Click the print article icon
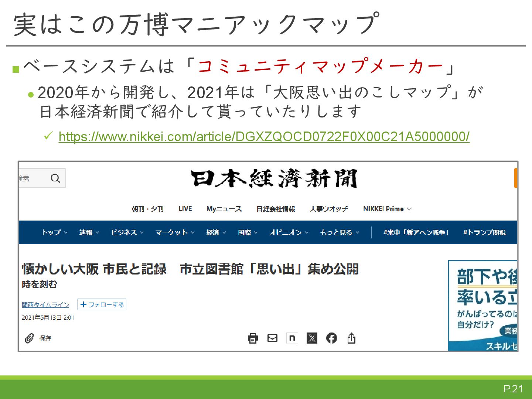The image size is (532, 399). tap(253, 338)
